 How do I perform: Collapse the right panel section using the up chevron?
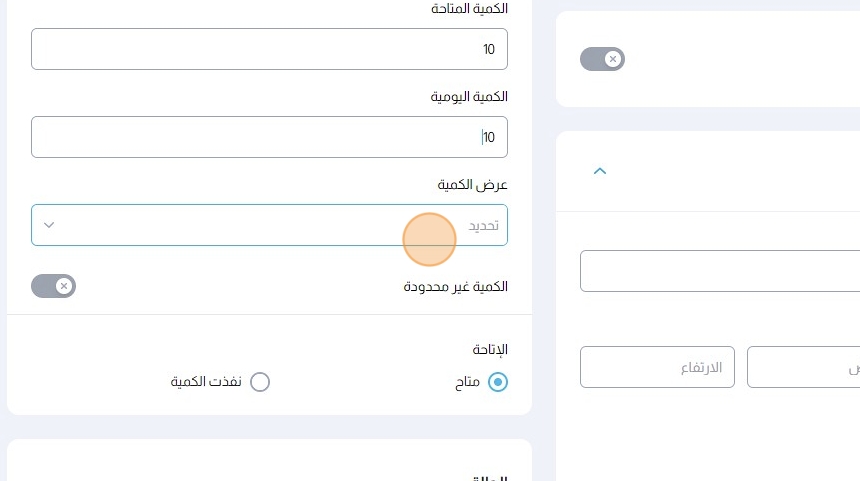coord(600,171)
